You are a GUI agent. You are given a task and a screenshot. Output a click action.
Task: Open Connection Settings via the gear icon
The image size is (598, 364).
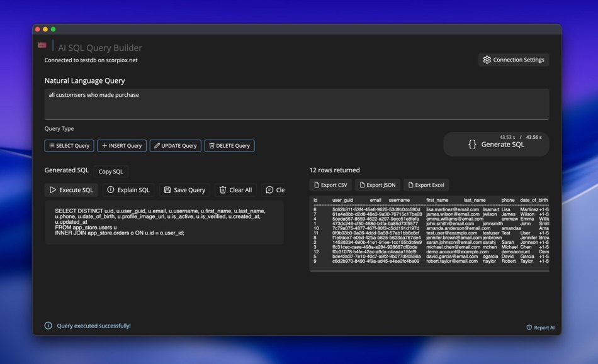[487, 60]
